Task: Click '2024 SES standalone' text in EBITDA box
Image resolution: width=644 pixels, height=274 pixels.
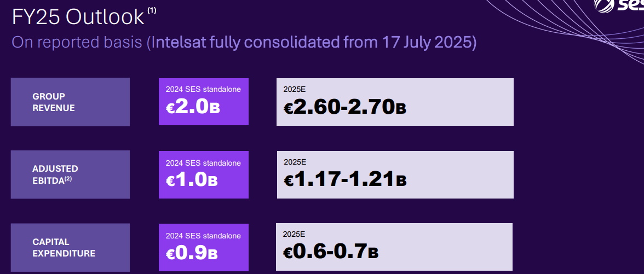Action: pos(203,163)
